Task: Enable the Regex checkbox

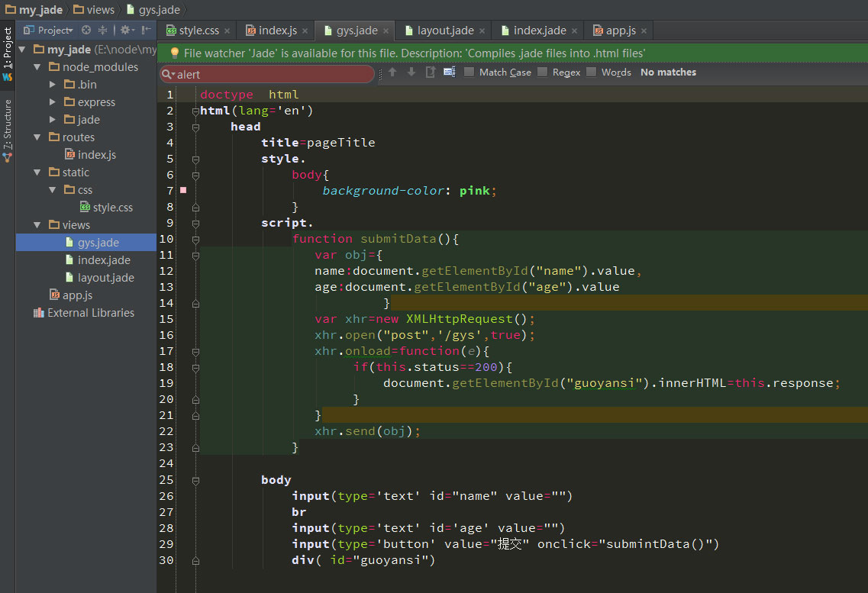Action: pyautogui.click(x=543, y=72)
